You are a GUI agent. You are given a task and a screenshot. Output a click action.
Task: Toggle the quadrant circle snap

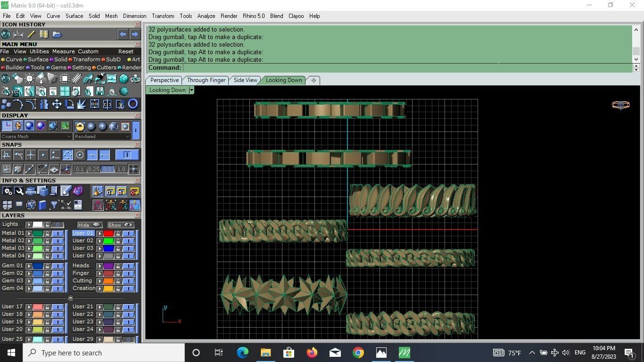(67, 155)
